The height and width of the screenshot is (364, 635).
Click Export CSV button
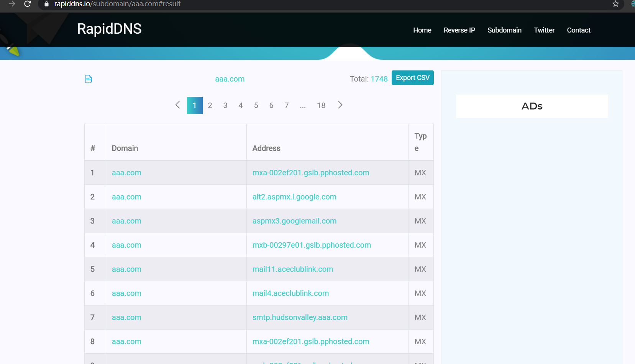pos(413,78)
